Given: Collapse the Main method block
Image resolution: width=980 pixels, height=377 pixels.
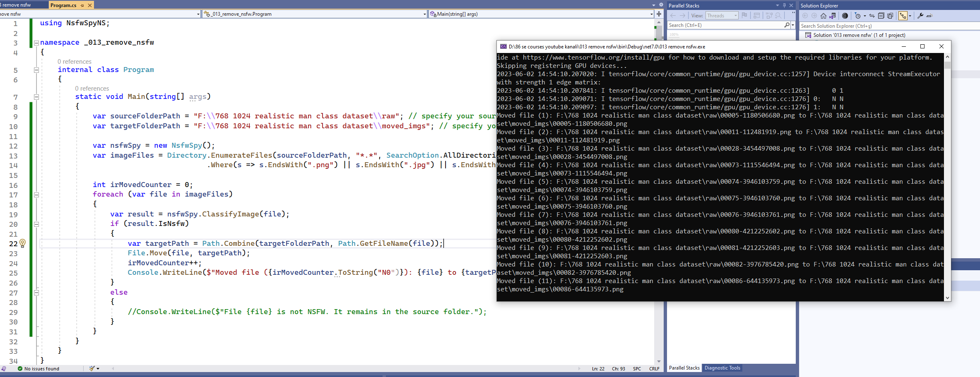Looking at the screenshot, I should [x=36, y=97].
